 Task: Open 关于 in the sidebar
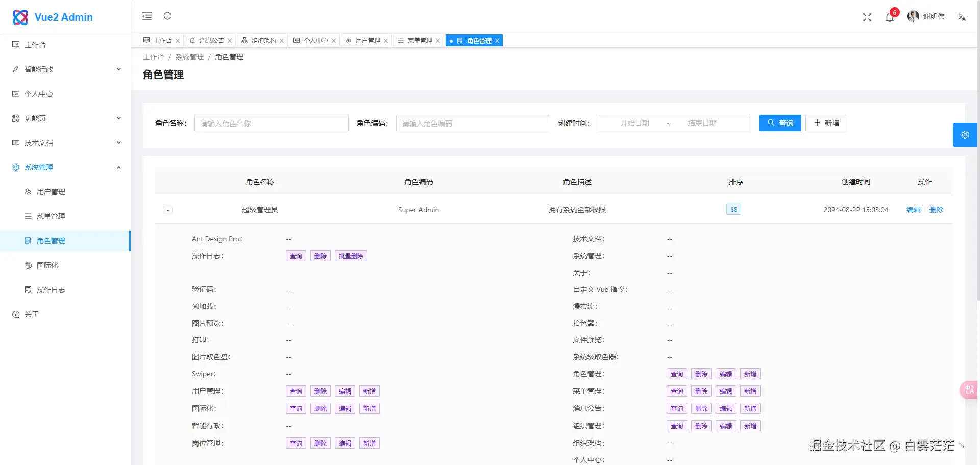click(65, 314)
